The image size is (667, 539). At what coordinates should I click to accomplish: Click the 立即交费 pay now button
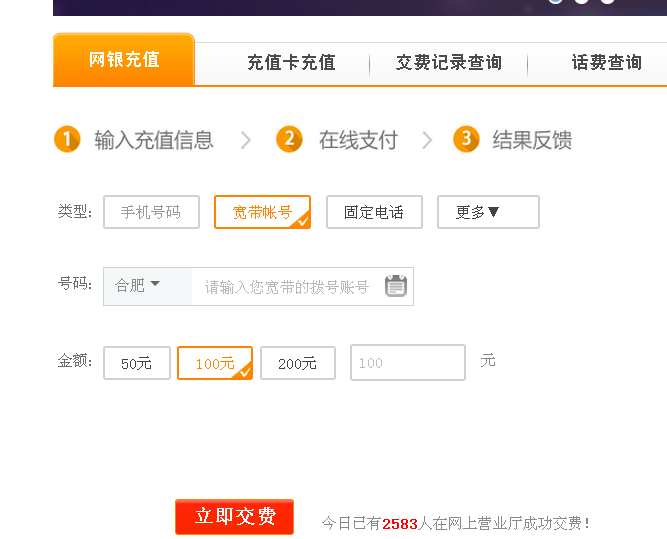click(x=234, y=516)
